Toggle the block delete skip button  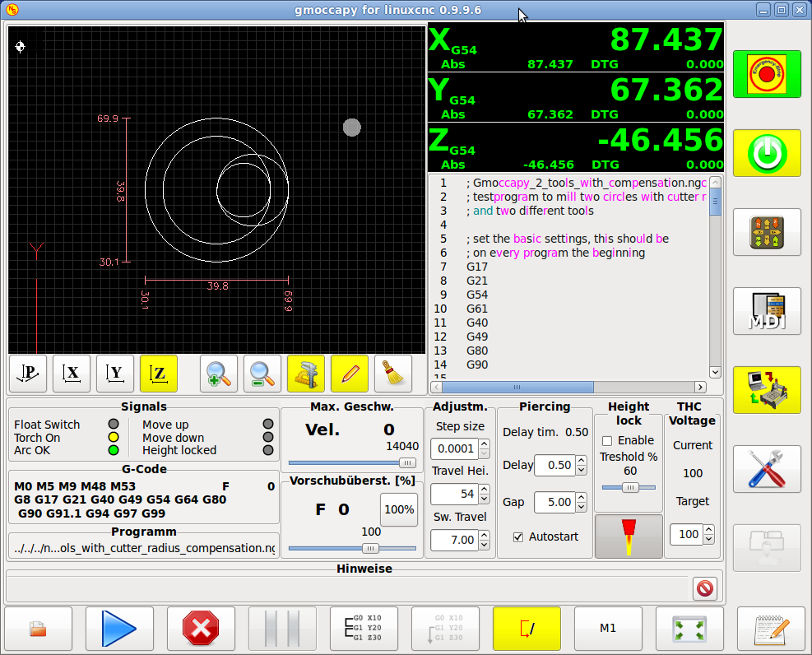click(x=527, y=629)
